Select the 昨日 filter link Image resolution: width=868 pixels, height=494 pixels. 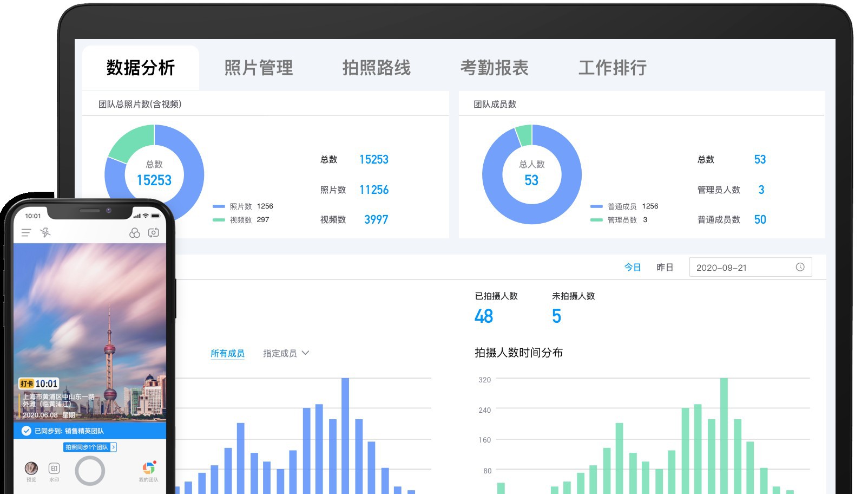(x=665, y=267)
